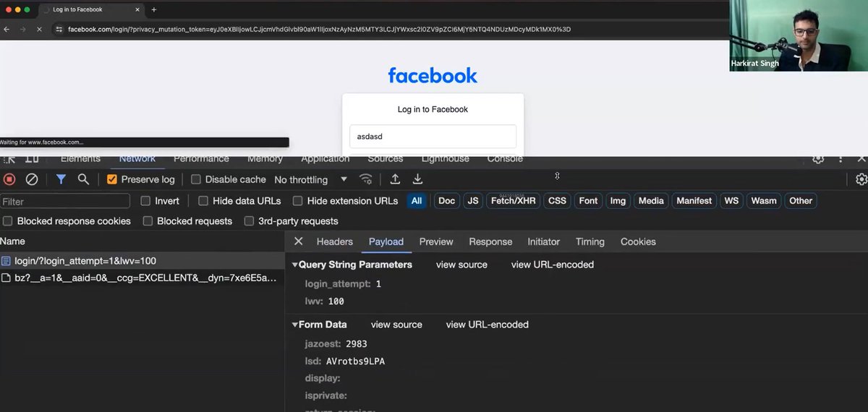The height and width of the screenshot is (412, 868).
Task: Filter requests by JS type
Action: click(473, 201)
